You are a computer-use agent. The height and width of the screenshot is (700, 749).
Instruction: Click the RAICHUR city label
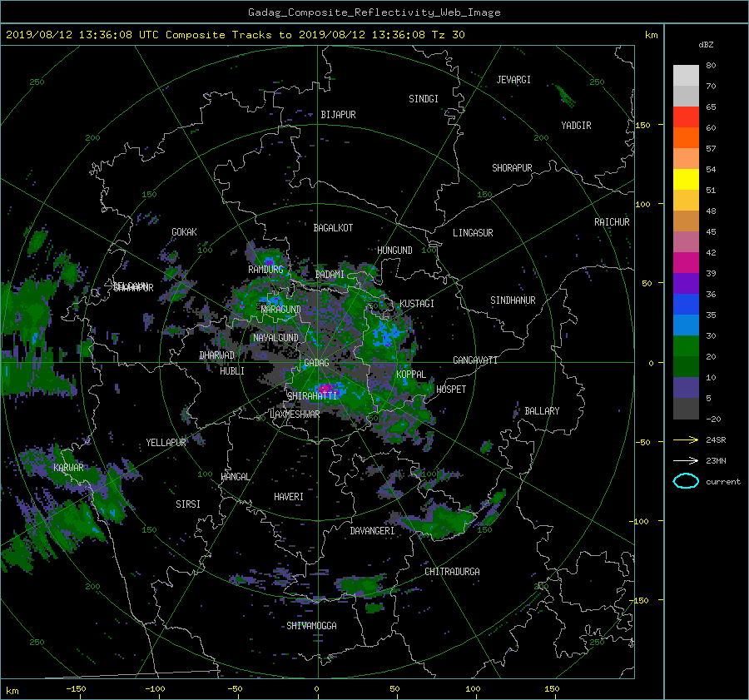pyautogui.click(x=612, y=222)
